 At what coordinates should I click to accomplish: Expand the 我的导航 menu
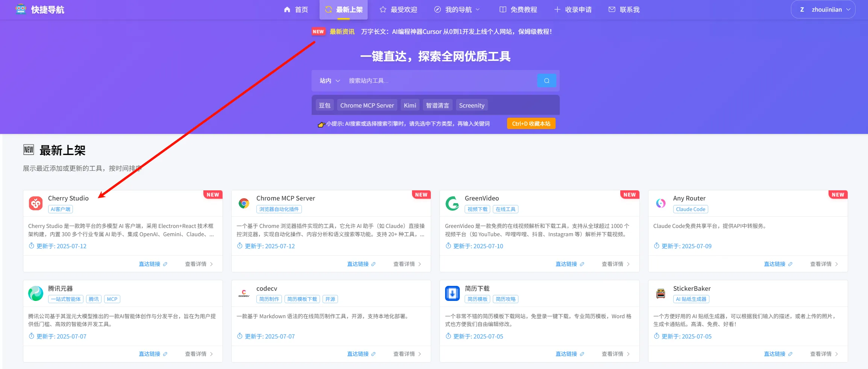[457, 9]
